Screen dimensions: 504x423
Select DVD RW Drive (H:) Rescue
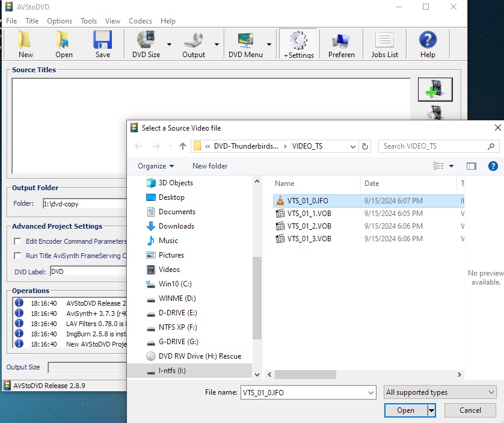click(200, 356)
